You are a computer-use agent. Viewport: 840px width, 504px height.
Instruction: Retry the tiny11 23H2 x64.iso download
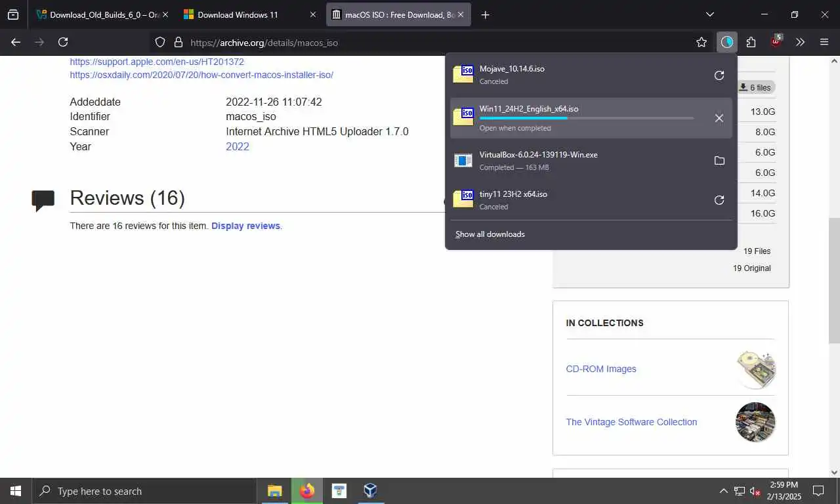click(x=719, y=200)
